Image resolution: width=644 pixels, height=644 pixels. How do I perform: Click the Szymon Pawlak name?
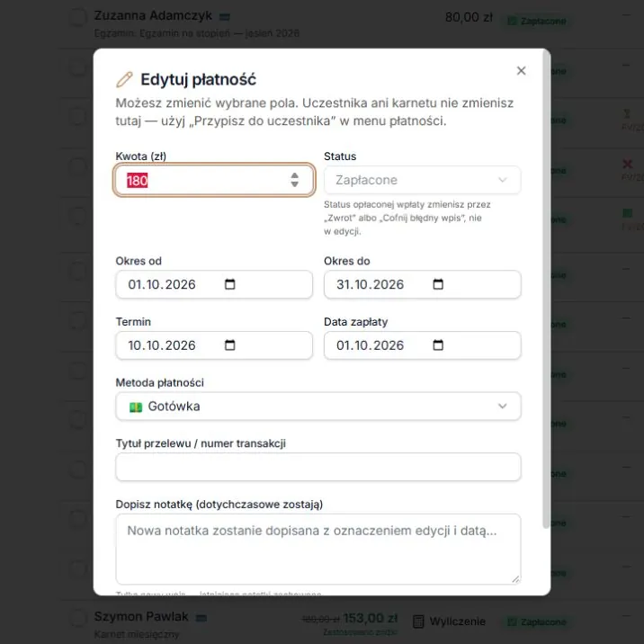point(141,616)
